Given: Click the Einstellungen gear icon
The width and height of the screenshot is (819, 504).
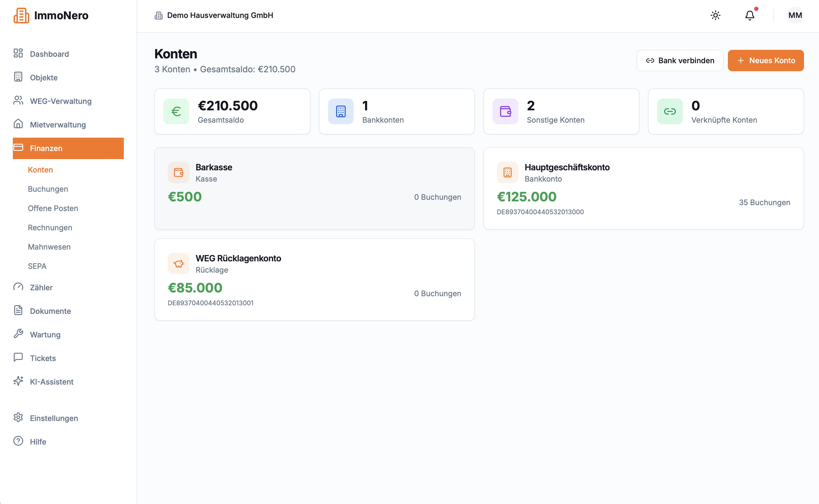Looking at the screenshot, I should pyautogui.click(x=18, y=417).
